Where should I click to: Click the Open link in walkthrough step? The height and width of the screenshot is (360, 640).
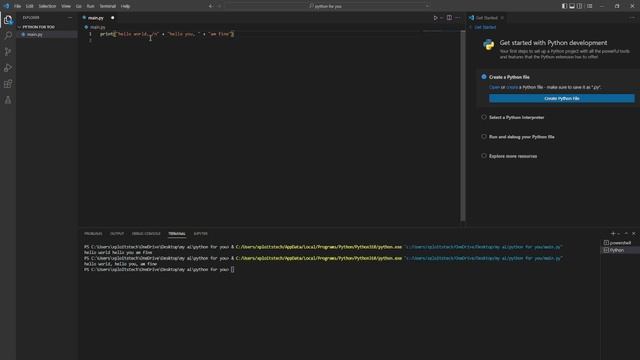pos(494,87)
